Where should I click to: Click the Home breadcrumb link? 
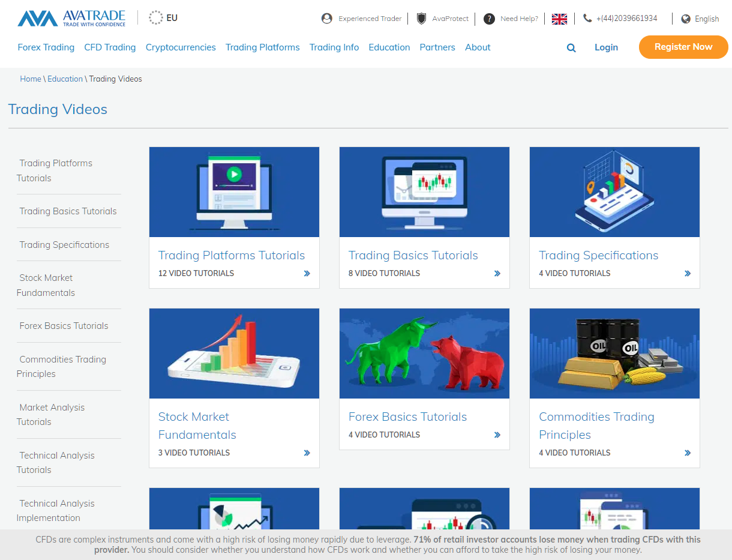pos(31,79)
